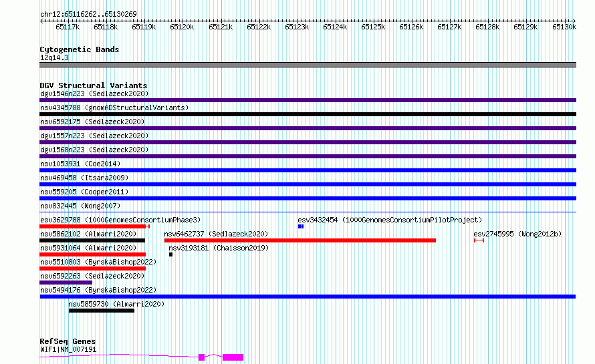Click the nsv832445 (Wong2007) label
This screenshot has height=364, width=595.
click(x=80, y=206)
